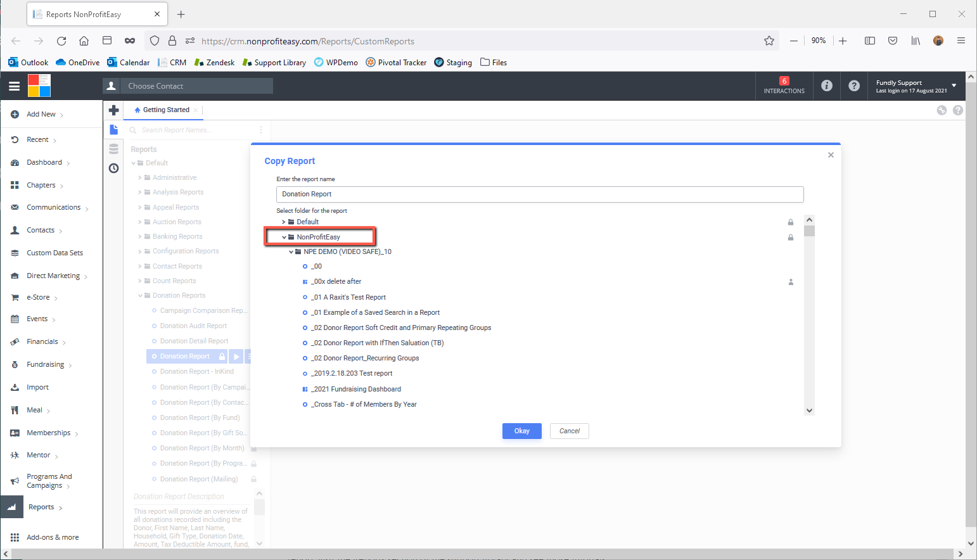Open the Reports sidebar menu
Image resolution: width=977 pixels, height=560 pixels.
41,507
